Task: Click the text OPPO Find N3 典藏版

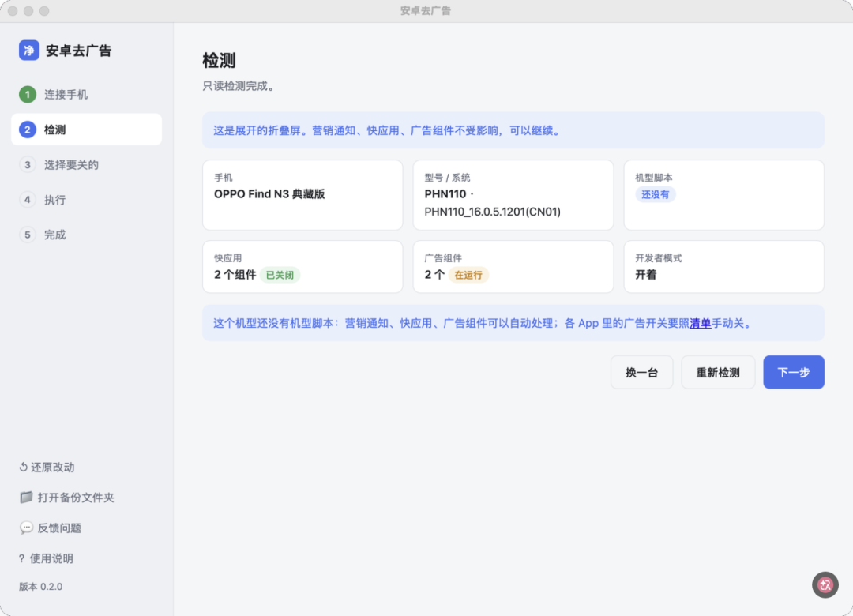Action: [x=269, y=193]
